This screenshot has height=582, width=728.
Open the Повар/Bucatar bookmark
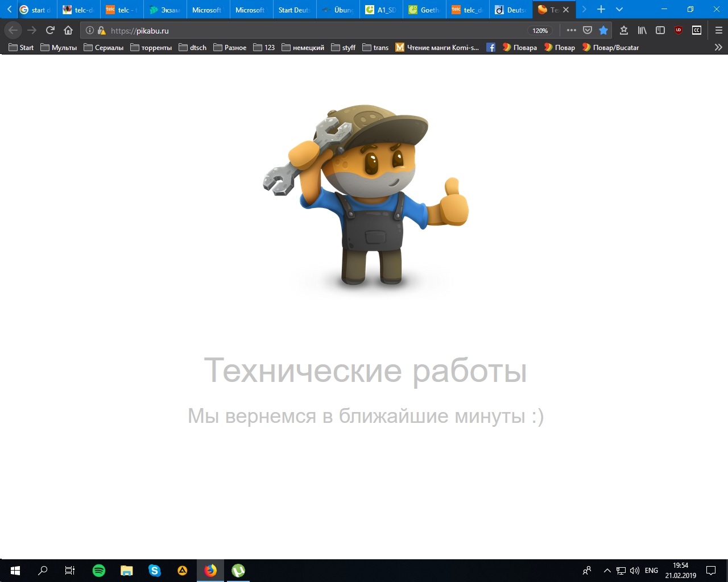pyautogui.click(x=610, y=47)
